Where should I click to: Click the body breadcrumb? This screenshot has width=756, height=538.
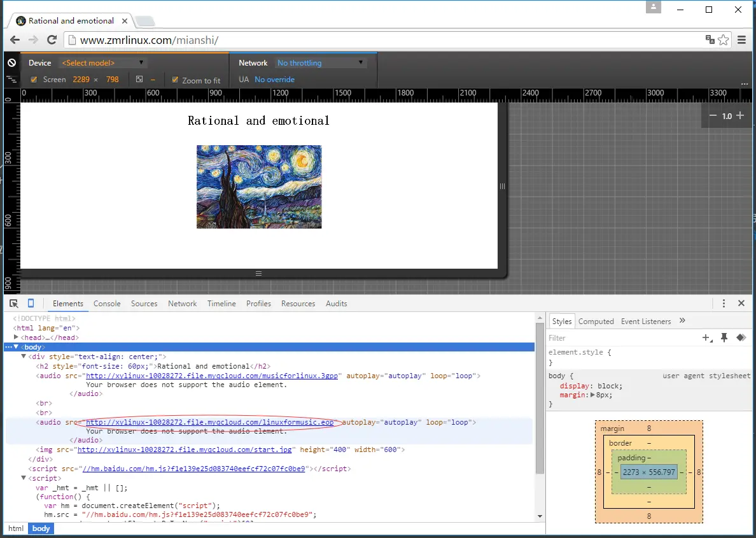41,528
